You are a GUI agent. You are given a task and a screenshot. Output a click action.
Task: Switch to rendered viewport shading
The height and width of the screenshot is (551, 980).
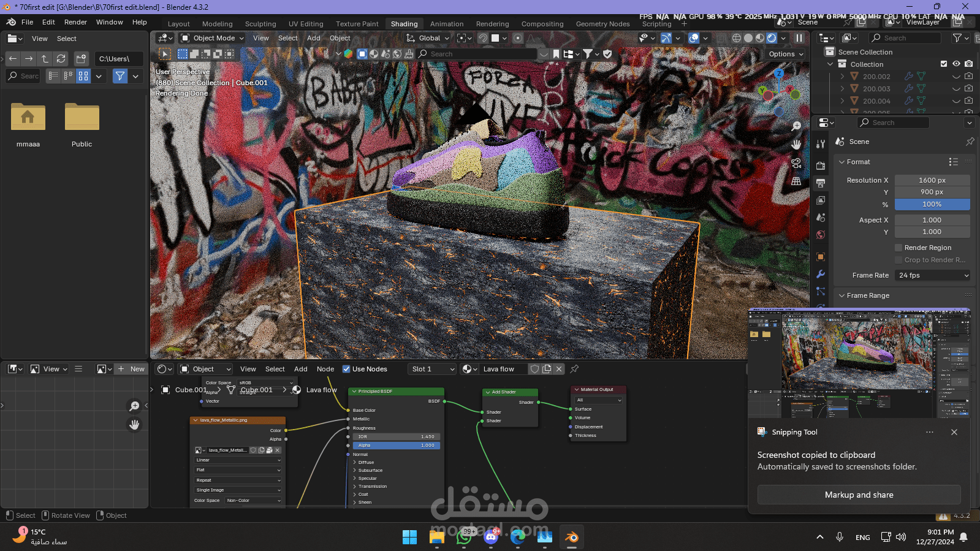click(x=772, y=38)
